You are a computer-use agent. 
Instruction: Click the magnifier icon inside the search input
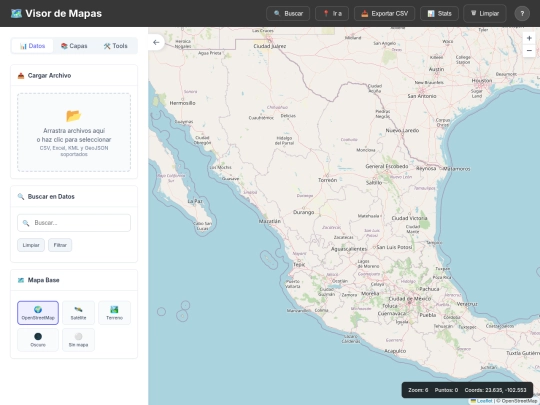[x=26, y=223]
